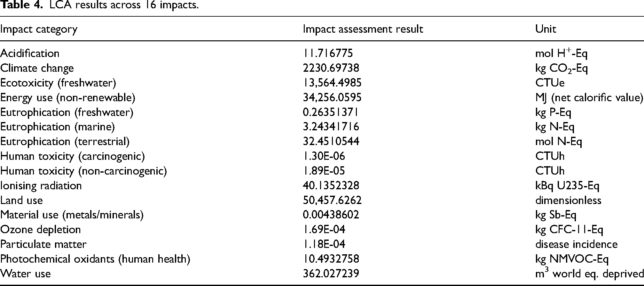This screenshot has height=286, width=644.
Task: Select the Eutrophication (marine) value 3.24341716
Action: (x=331, y=127)
